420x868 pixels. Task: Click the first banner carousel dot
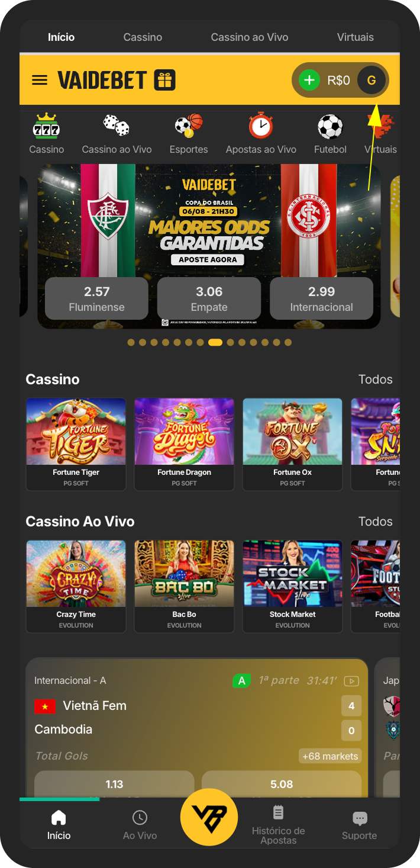pyautogui.click(x=131, y=342)
